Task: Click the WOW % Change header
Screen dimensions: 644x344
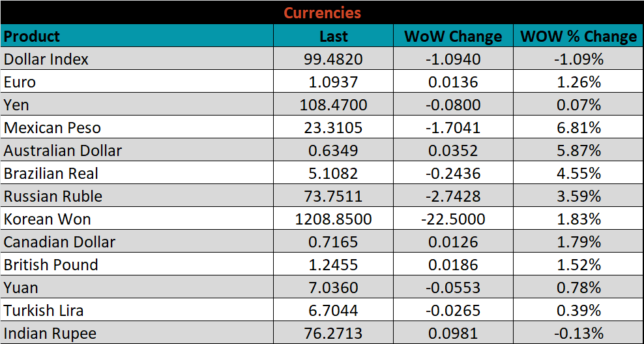Action: [x=578, y=36]
